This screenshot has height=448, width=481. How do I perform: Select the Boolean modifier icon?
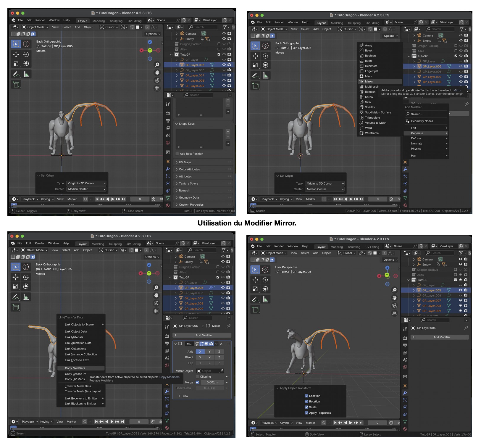pos(361,56)
